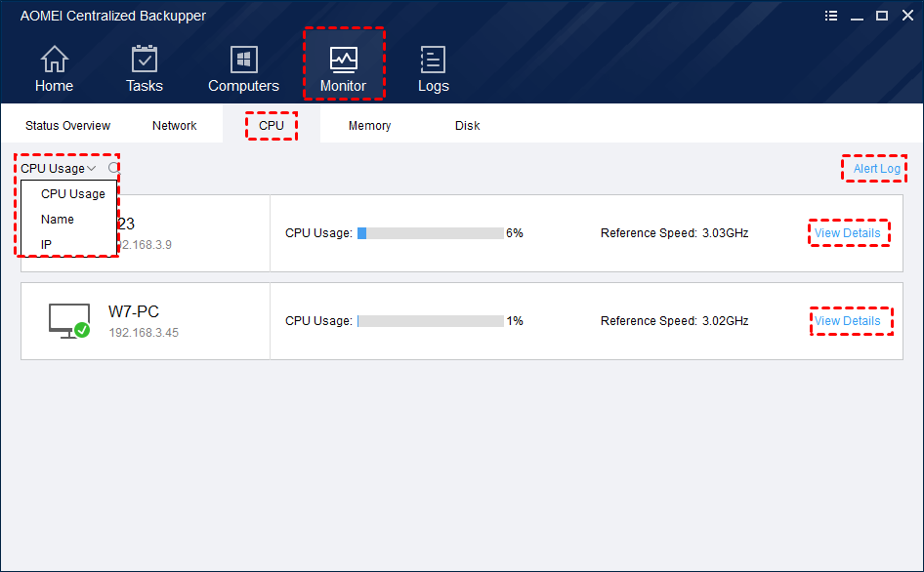This screenshot has height=572, width=924.
Task: Click the W7-PC monitor icon
Action: click(69, 321)
